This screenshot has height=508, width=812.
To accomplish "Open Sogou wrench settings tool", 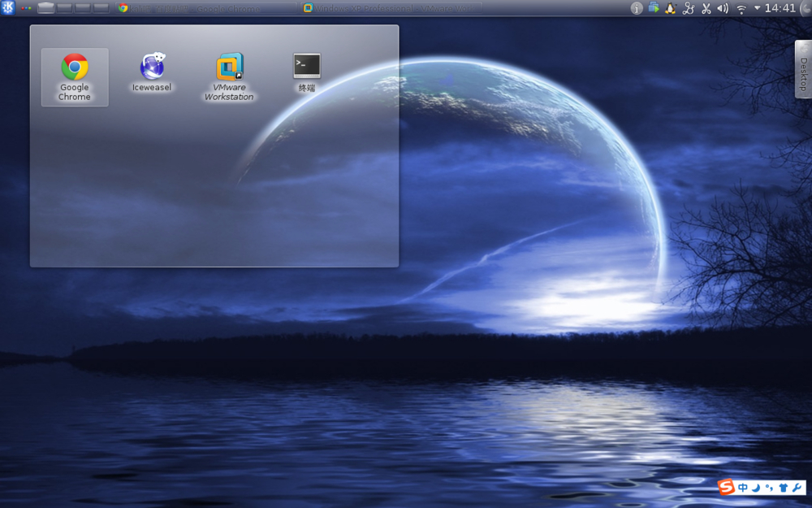I will 797,488.
